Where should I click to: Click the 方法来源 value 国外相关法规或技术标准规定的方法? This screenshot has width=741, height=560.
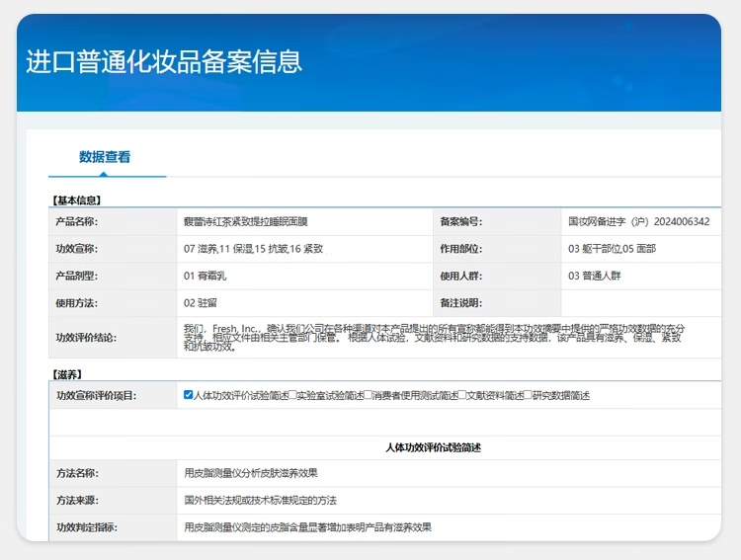coord(260,501)
